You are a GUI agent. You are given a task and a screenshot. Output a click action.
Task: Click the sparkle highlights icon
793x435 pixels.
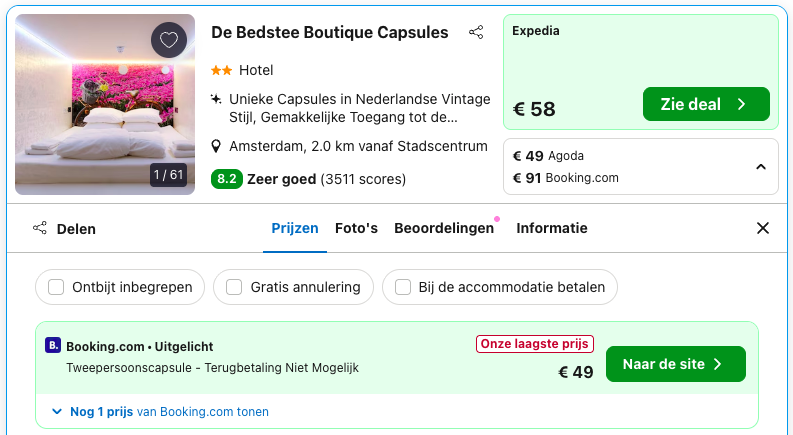[x=216, y=100]
